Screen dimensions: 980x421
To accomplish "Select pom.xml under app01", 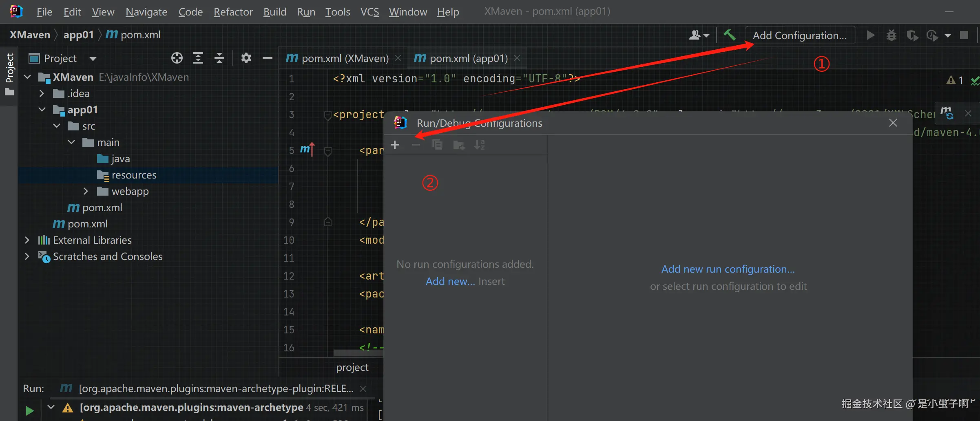I will 95,207.
